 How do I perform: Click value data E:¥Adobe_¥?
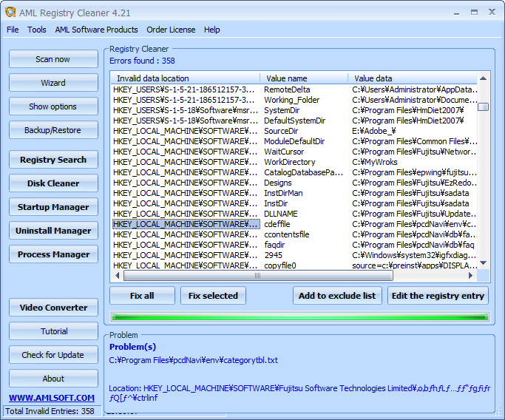coord(374,131)
